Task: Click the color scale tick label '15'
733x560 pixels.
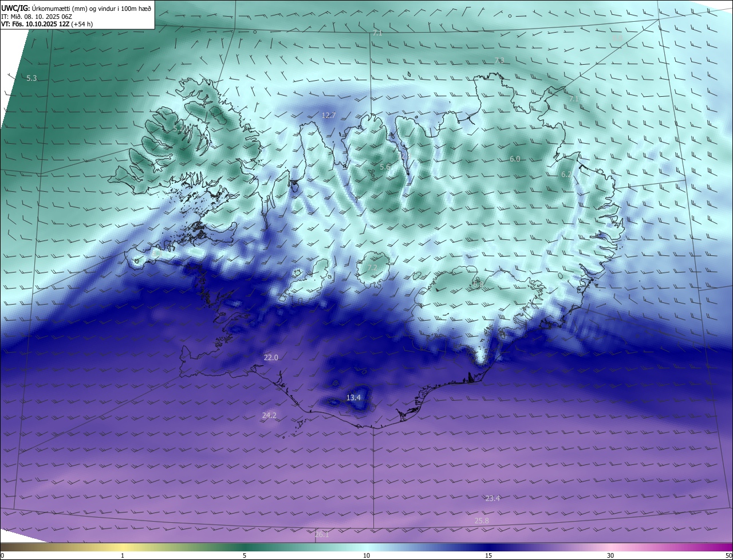Action: click(488, 555)
